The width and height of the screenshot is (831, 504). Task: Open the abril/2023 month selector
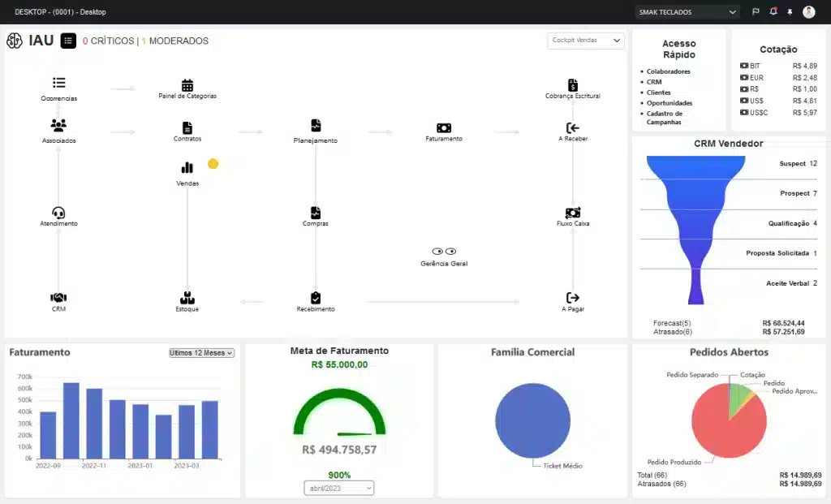pyautogui.click(x=338, y=488)
